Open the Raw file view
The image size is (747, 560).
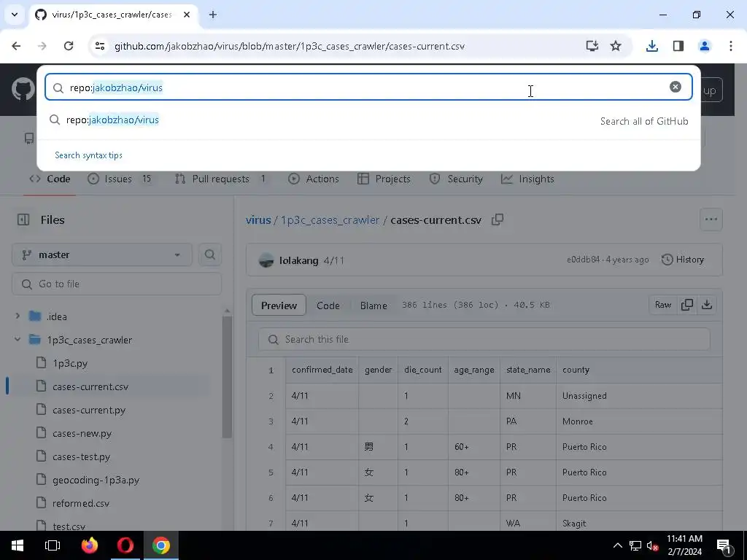(663, 305)
